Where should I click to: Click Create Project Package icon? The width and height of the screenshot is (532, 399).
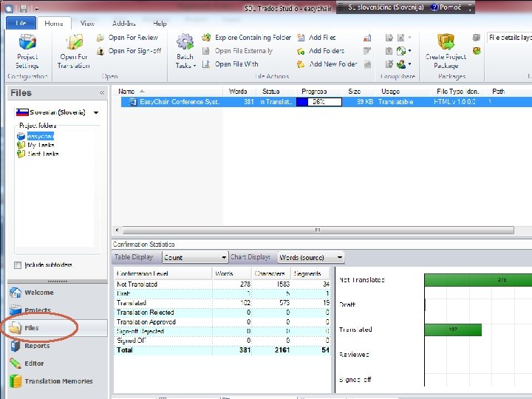(446, 42)
